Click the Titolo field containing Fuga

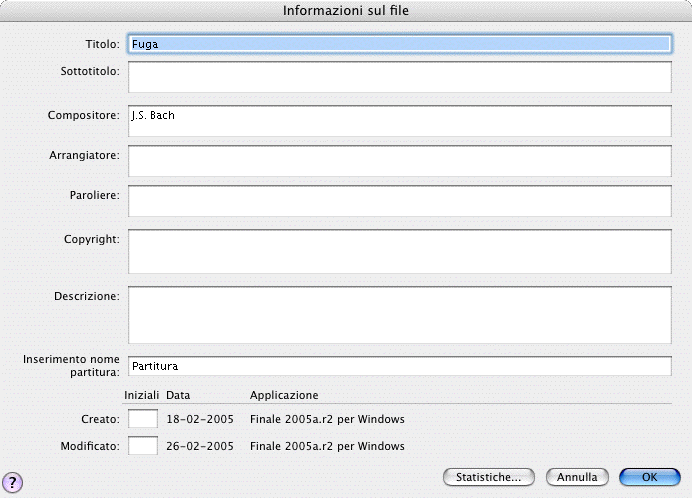[398, 44]
